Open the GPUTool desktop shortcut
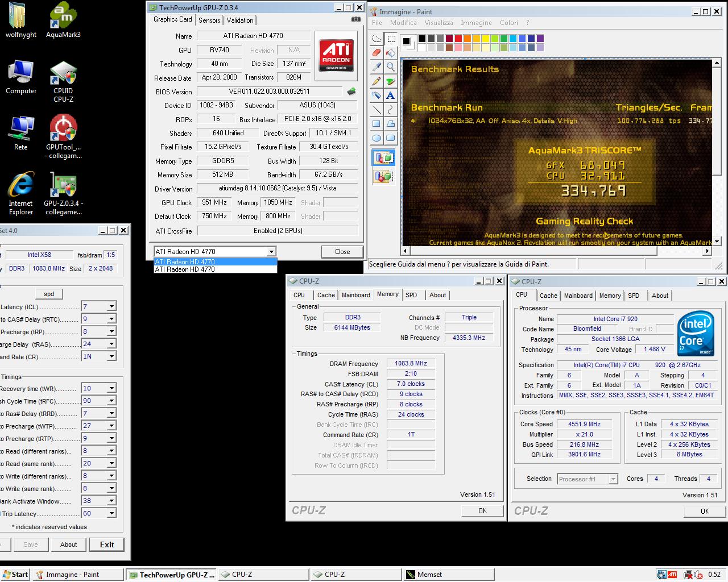The image size is (728, 582). point(63,137)
